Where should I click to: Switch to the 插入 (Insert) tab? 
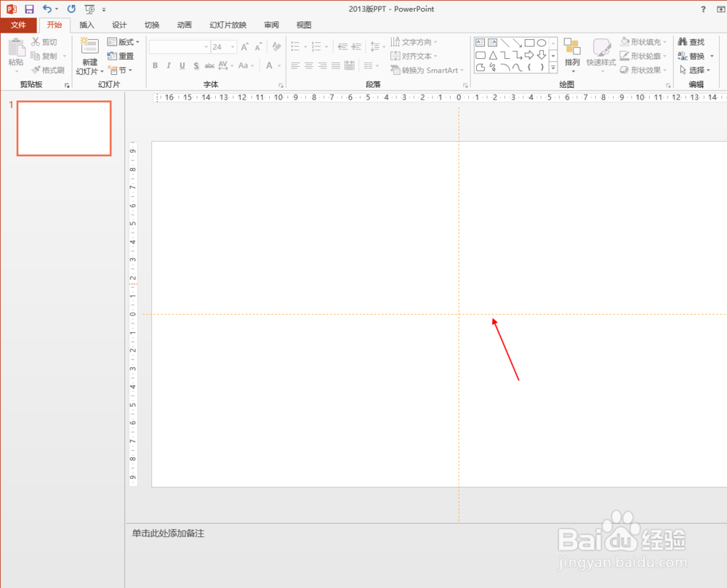click(87, 25)
